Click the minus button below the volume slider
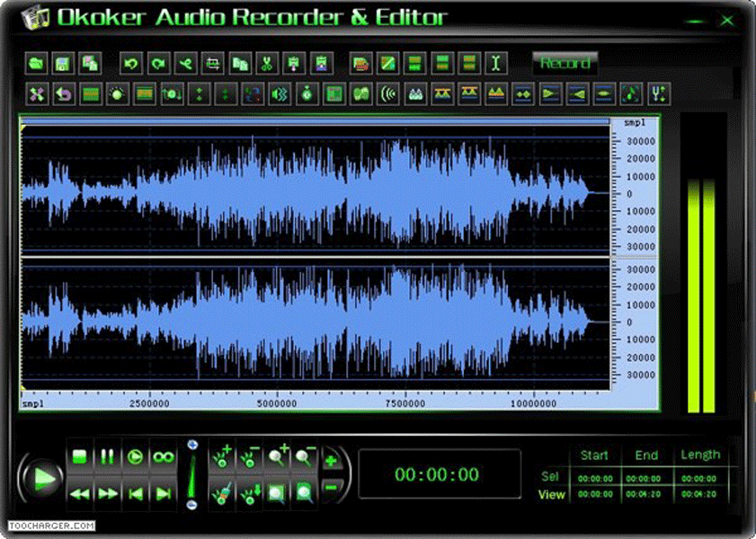 (x=191, y=504)
